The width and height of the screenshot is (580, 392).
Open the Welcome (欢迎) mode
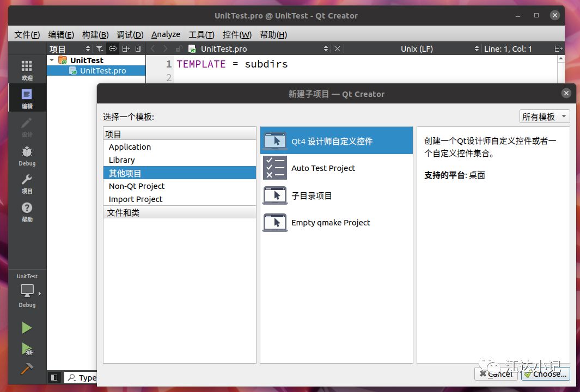27,70
